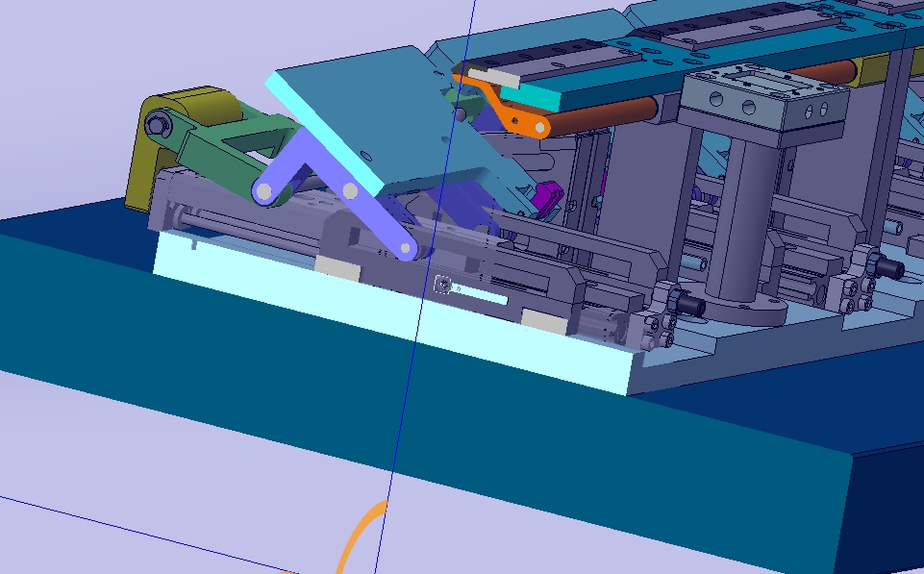Select the bolt on yellow bracket pivot
Image resolution: width=924 pixels, height=574 pixels.
pos(158,125)
